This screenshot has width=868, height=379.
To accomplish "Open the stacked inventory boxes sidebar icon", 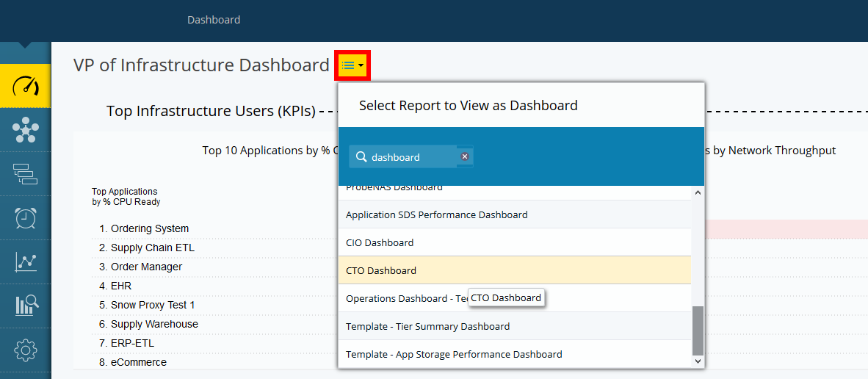I will pos(26,174).
